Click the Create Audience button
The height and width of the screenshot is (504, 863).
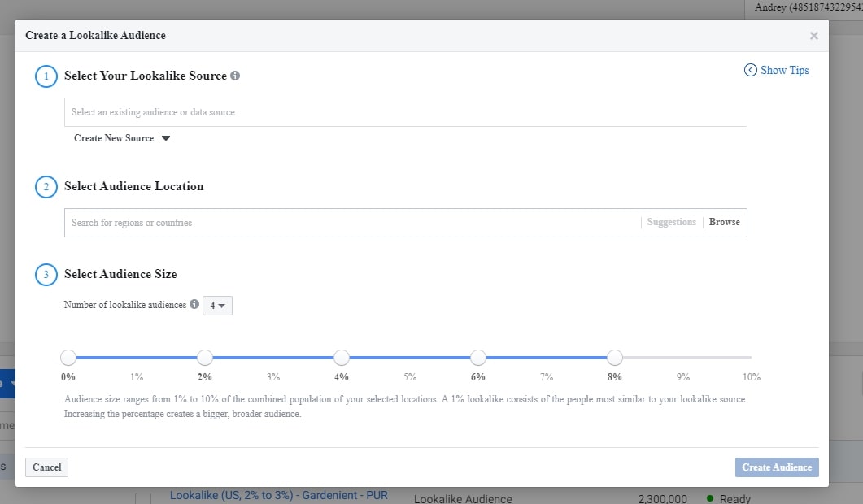pyautogui.click(x=777, y=467)
